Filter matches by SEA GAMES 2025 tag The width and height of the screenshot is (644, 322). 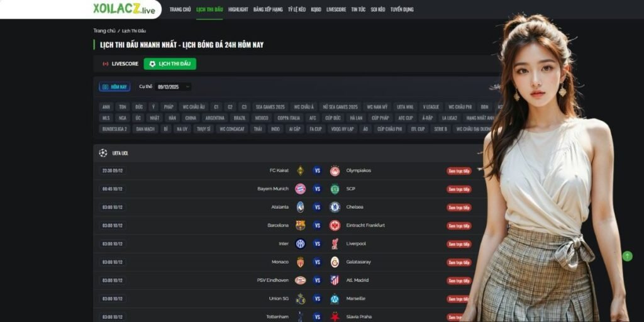pos(270,107)
